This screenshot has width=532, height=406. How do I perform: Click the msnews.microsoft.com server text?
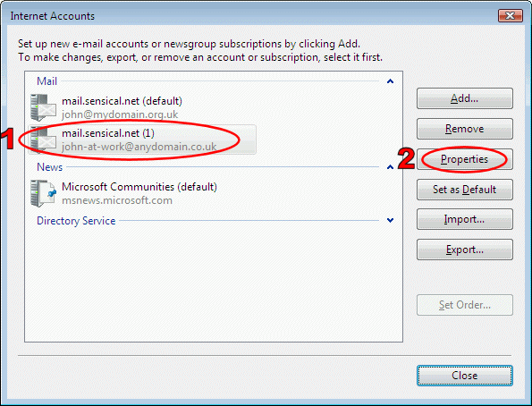117,200
